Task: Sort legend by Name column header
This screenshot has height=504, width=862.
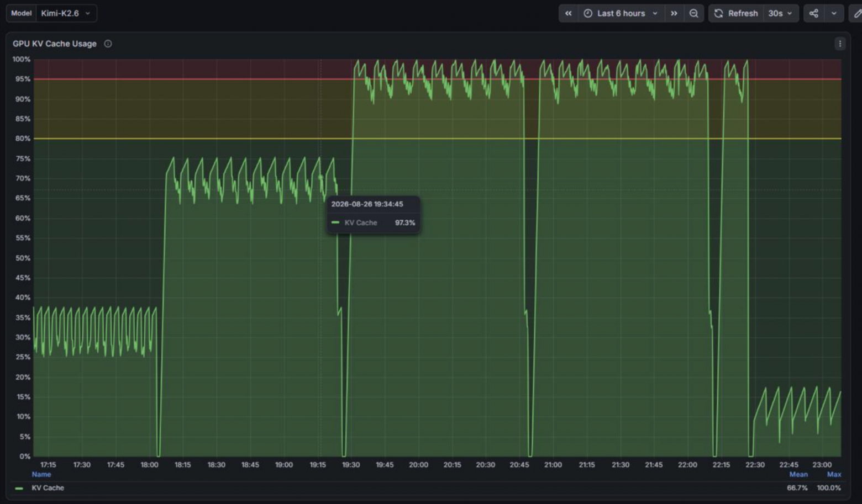Action: pos(41,474)
